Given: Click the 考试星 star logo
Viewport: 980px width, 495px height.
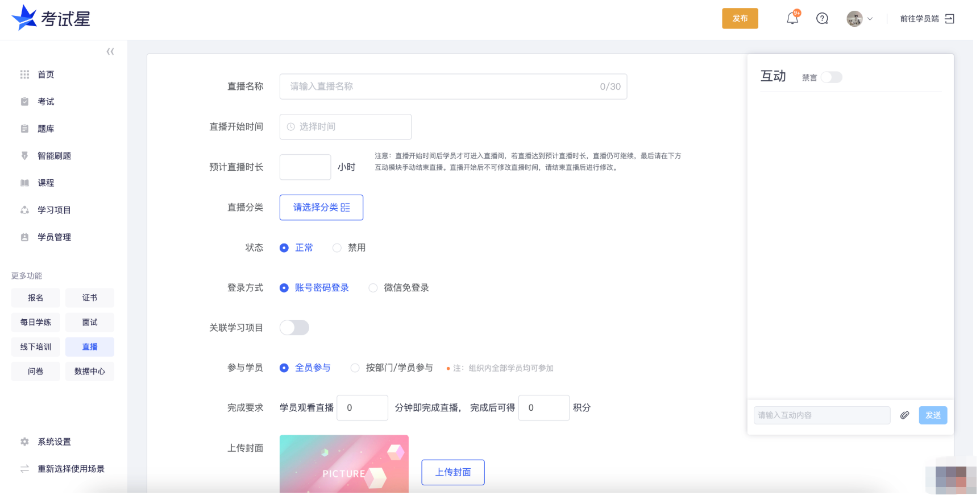Looking at the screenshot, I should click(x=24, y=18).
